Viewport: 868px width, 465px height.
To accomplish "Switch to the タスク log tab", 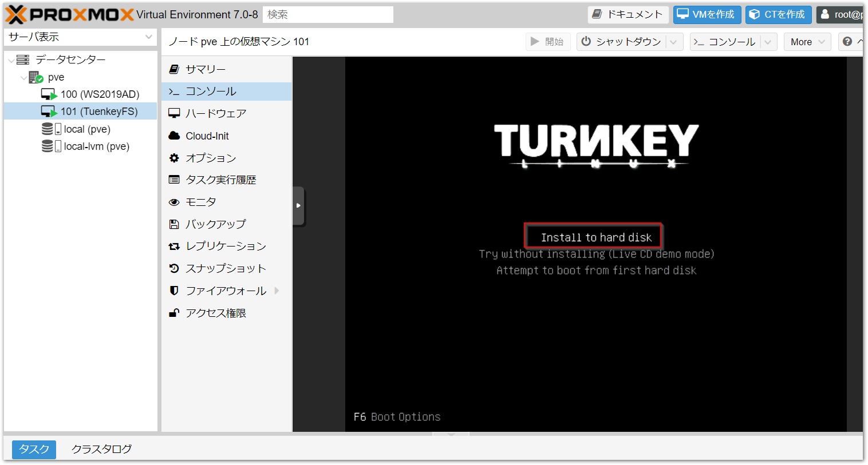I will tap(34, 449).
